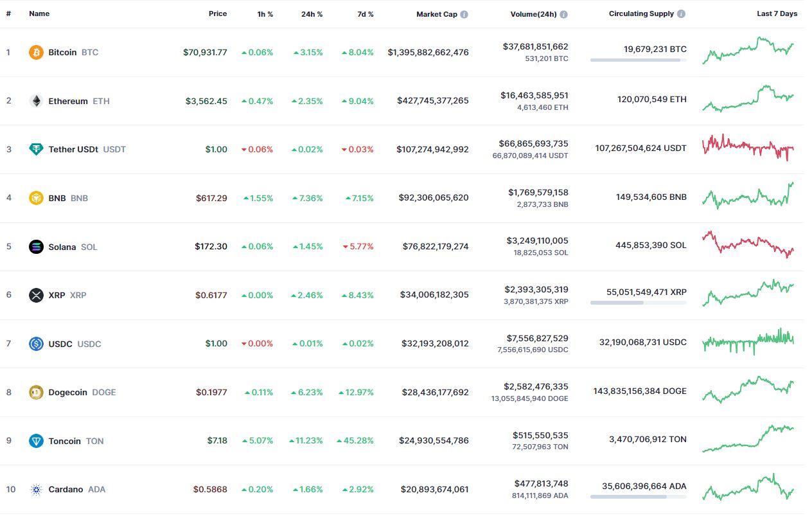Click Bitcoin price $70,931.77
The height and width of the screenshot is (518, 812).
tap(205, 52)
